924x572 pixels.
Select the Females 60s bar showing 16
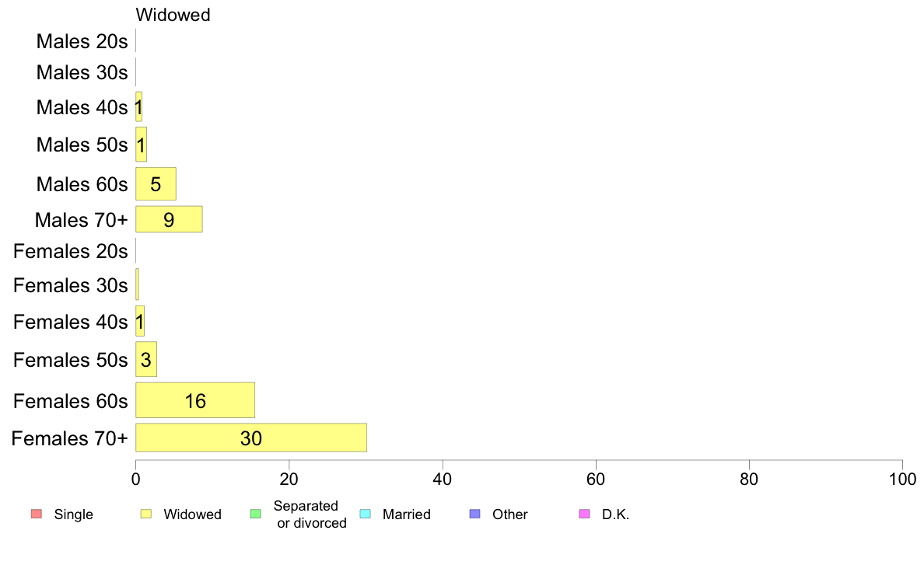point(195,400)
